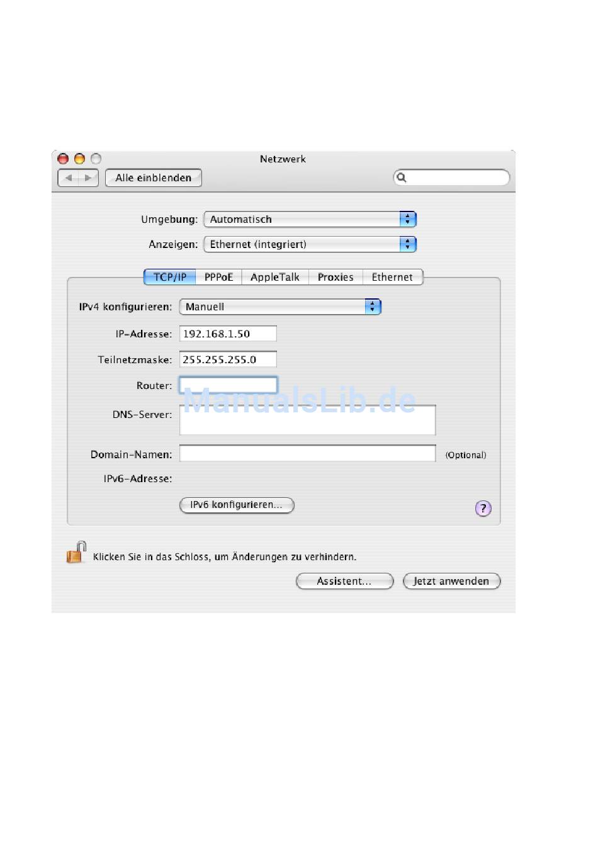Viewport: 598px width, 868px height.
Task: Click the (Optional) text beside Domain-Namen
Action: pyautogui.click(x=466, y=455)
